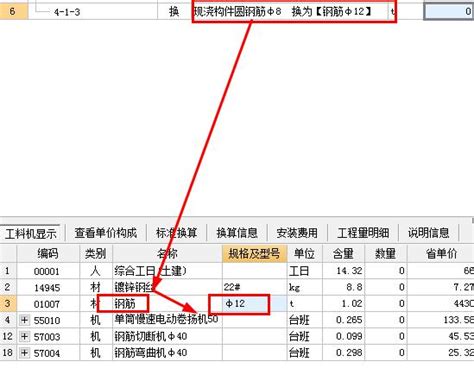Click quota code 4-1-3 tree item
This screenshot has width=474, height=374.
pyautogui.click(x=67, y=12)
